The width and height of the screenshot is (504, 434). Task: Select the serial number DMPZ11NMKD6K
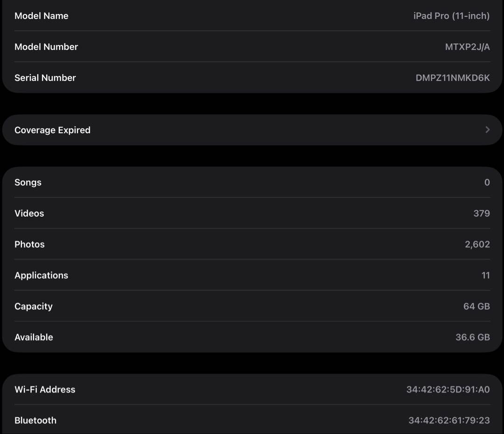click(x=453, y=78)
